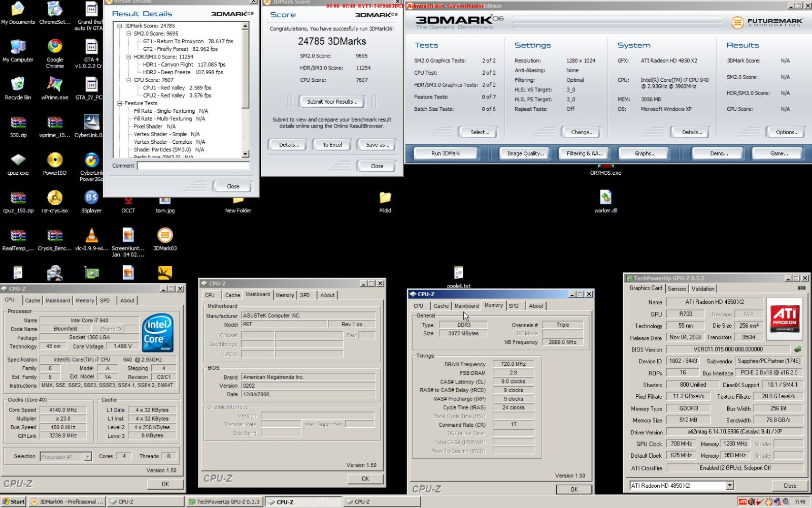
Task: Open the Sensors tab in GPU-Z
Action: [x=677, y=289]
